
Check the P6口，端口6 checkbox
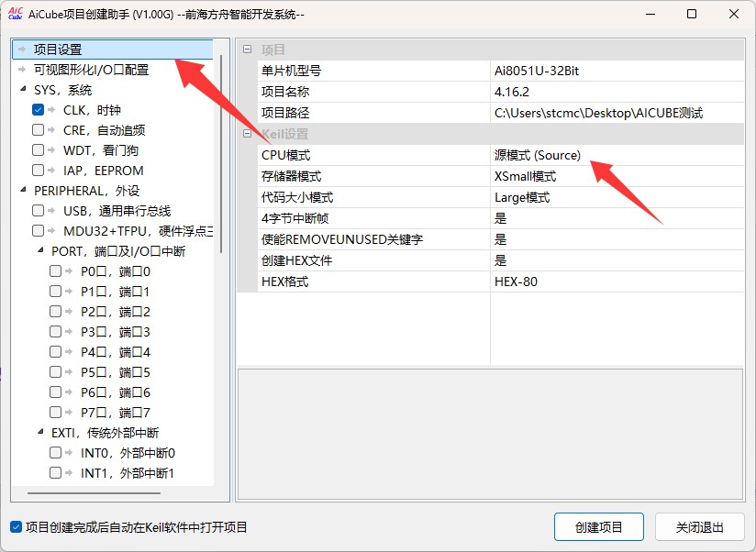coord(55,392)
